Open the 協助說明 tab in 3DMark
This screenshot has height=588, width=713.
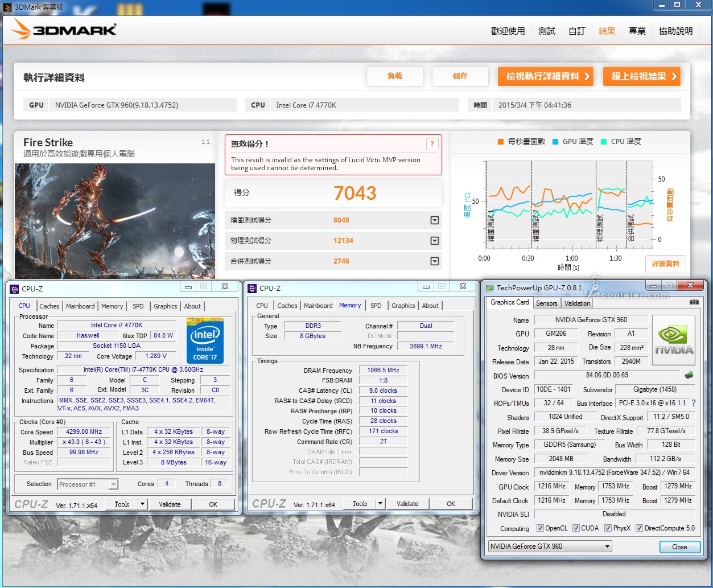coord(675,31)
